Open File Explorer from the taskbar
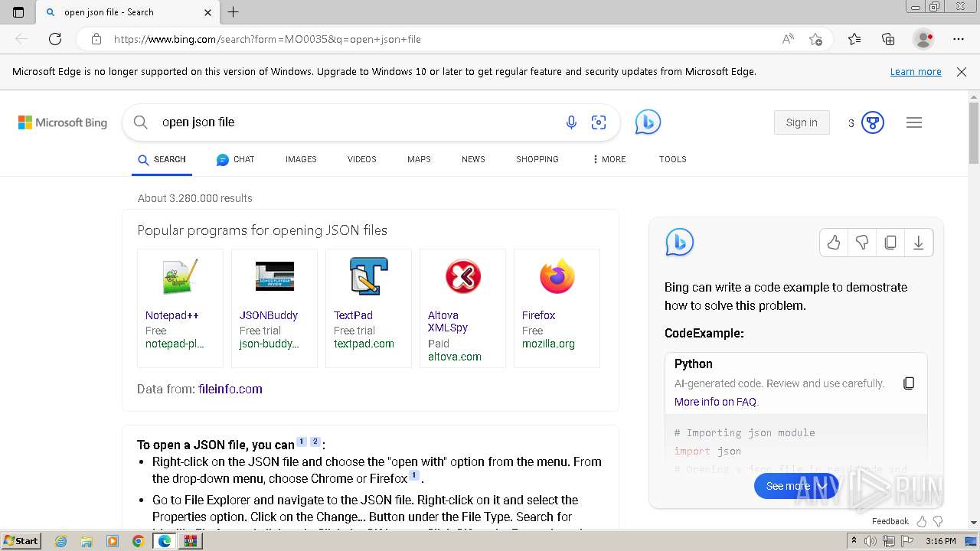Image resolution: width=980 pixels, height=551 pixels. coord(87,541)
